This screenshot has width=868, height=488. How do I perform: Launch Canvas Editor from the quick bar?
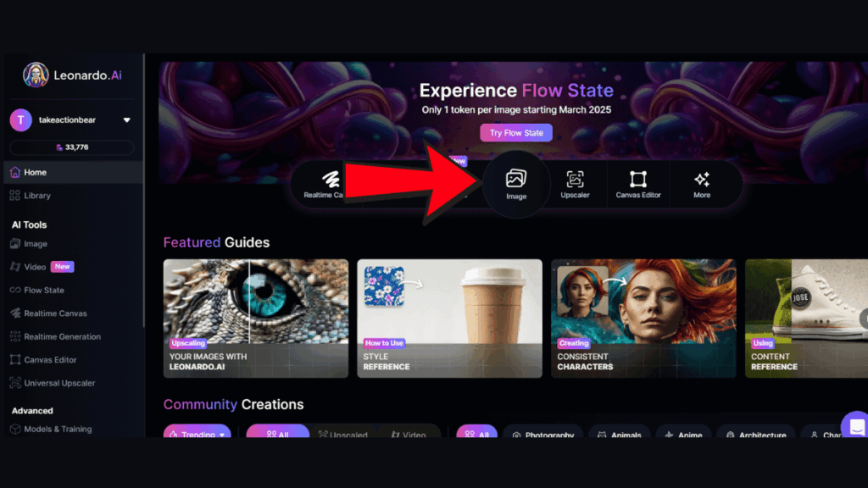click(x=637, y=184)
